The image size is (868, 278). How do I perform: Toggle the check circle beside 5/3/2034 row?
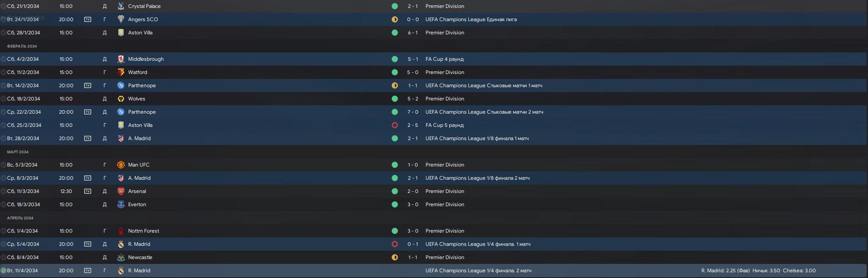pyautogui.click(x=4, y=165)
